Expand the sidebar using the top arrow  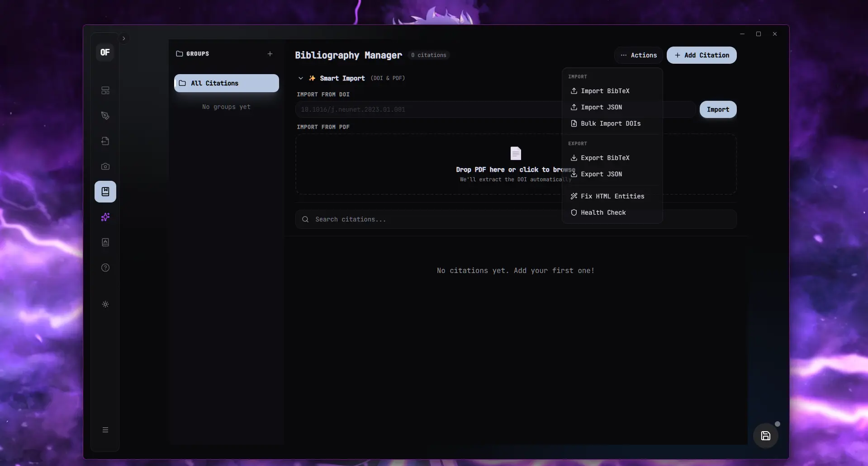click(x=123, y=38)
